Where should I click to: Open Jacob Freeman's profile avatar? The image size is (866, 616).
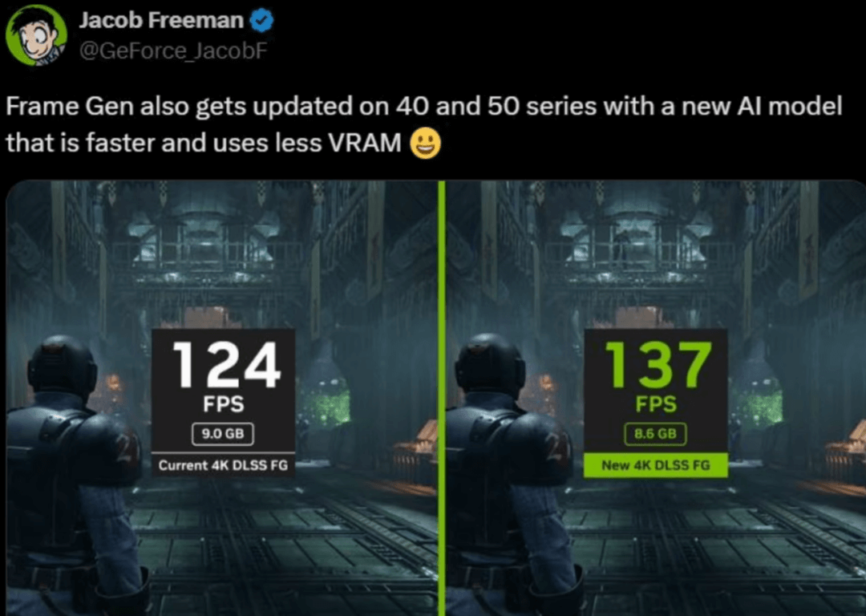coord(36,34)
